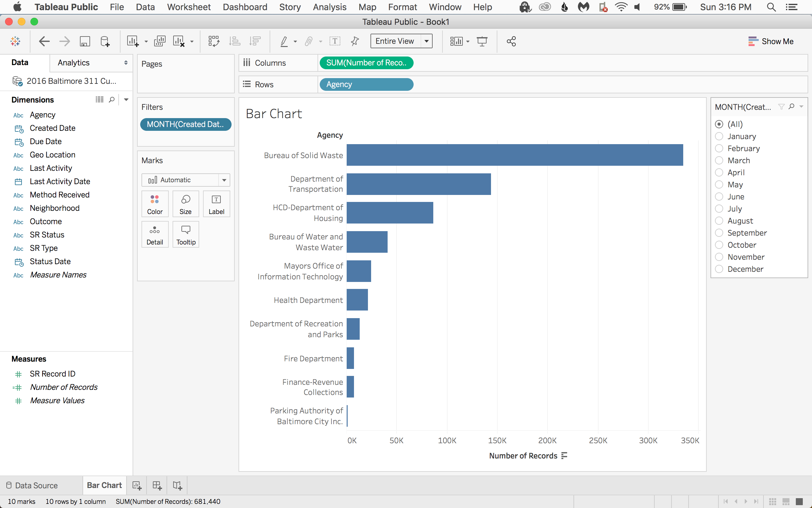
Task: Click the Duplicate sheet icon
Action: point(160,41)
